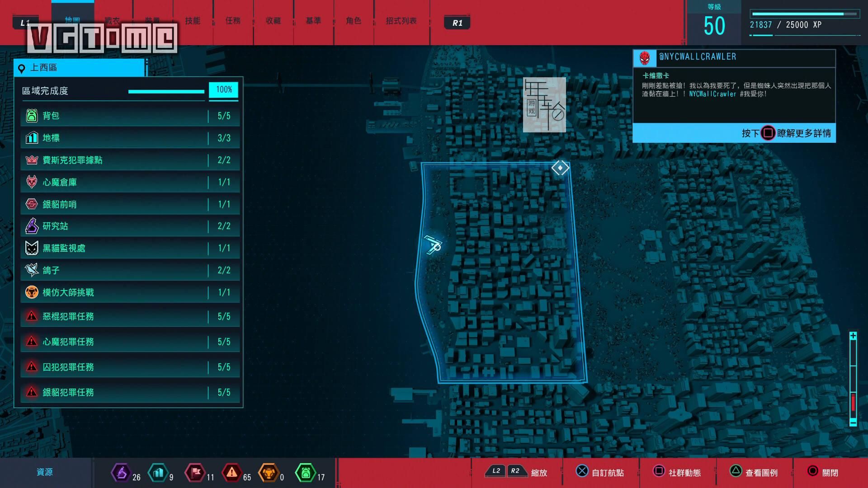The width and height of the screenshot is (868, 488).
Task: Switch to the 戰衣 suits tab
Action: [x=112, y=21]
